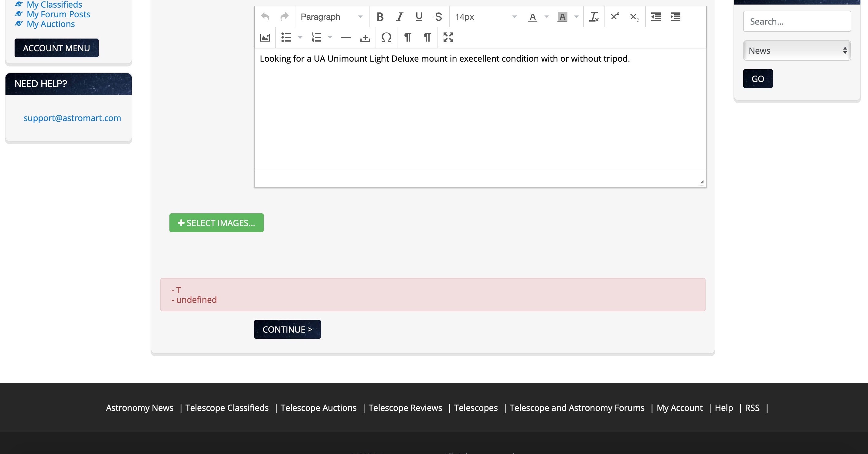Focus the Search text field
This screenshot has width=868, height=454.
[x=797, y=21]
